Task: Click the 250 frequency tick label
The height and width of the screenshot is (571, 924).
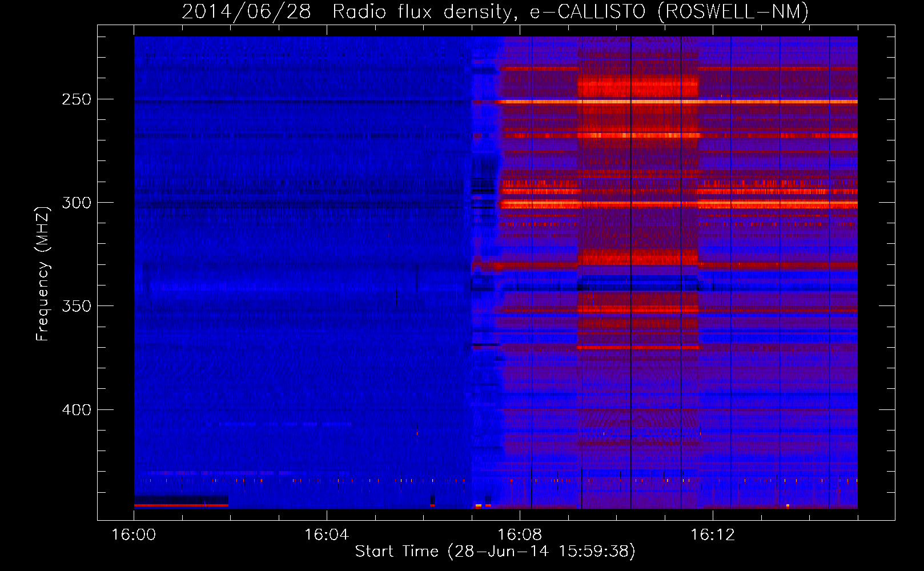Action: point(77,99)
